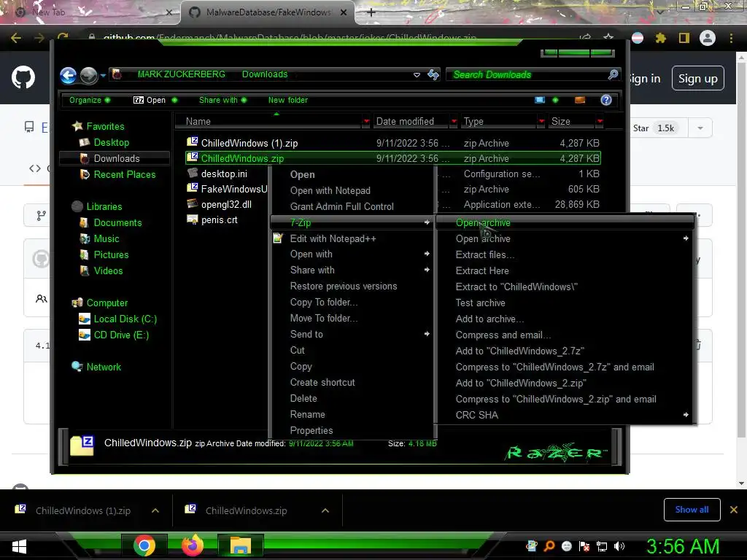Open the CRC SHA submenu

pyautogui.click(x=565, y=415)
